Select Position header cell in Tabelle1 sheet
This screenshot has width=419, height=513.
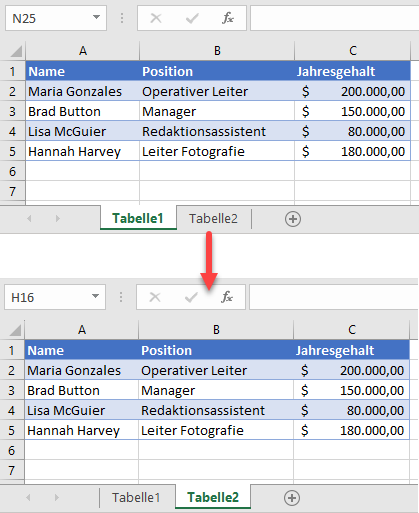pos(217,71)
